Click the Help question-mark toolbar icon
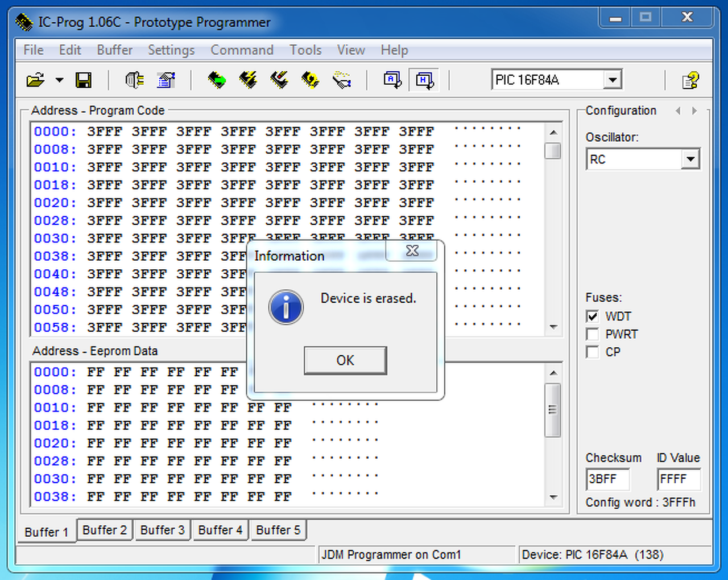Screen dimensions: 728x580 coord(690,80)
